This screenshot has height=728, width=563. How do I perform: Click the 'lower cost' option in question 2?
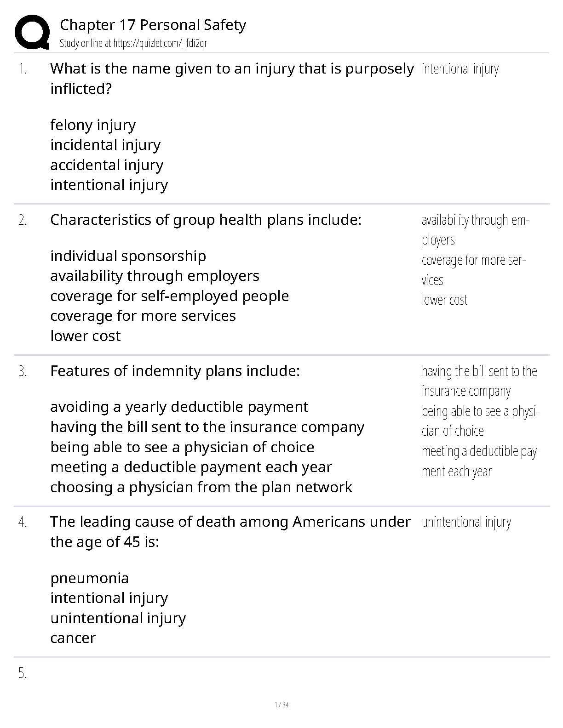point(86,336)
